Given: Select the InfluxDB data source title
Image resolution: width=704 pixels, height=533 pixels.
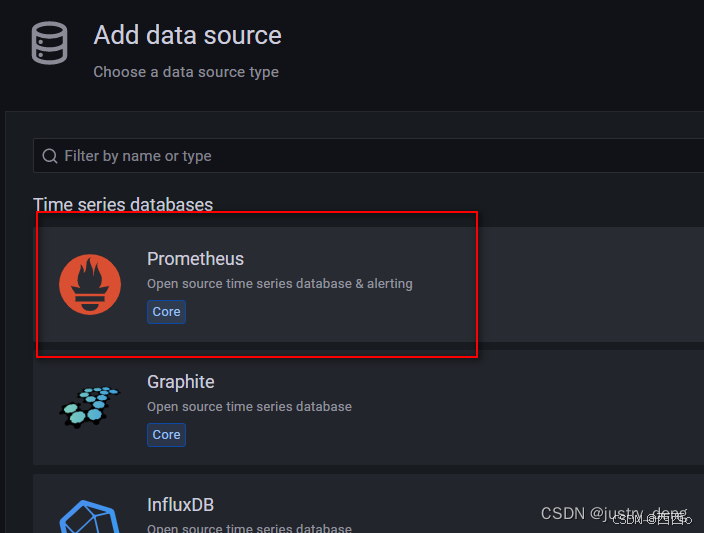Looking at the screenshot, I should 180,505.
